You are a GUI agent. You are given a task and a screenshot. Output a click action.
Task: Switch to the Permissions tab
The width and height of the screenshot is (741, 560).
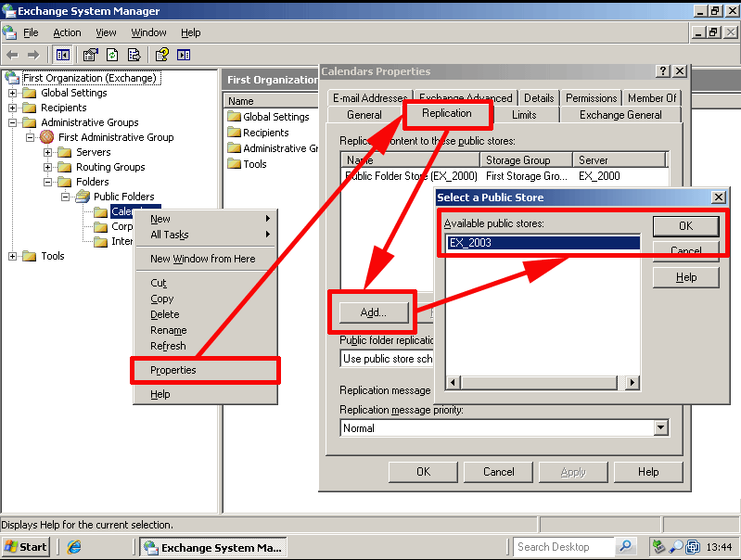[x=591, y=98]
